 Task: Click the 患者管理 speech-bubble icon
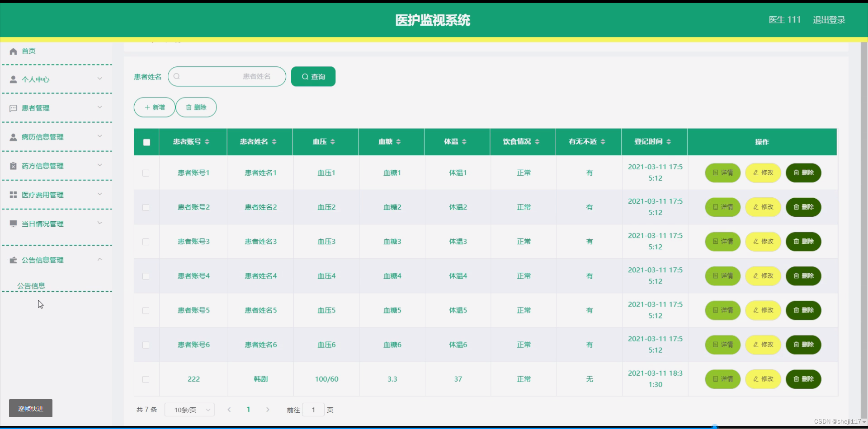[13, 108]
